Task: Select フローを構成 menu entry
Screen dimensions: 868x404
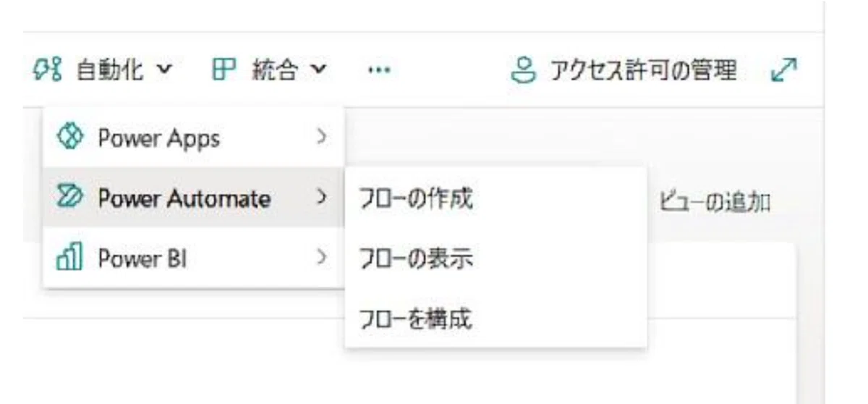Action: (495, 317)
